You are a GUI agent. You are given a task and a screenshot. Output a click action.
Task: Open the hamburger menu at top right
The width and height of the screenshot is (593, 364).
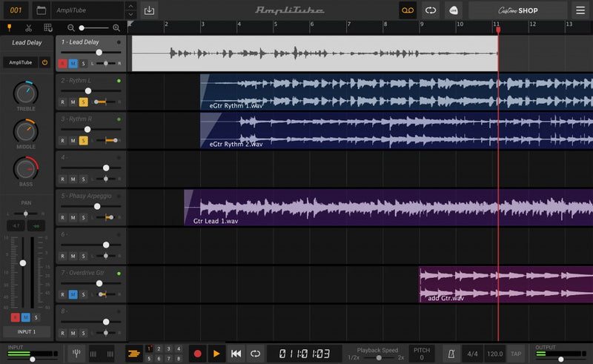click(x=580, y=10)
